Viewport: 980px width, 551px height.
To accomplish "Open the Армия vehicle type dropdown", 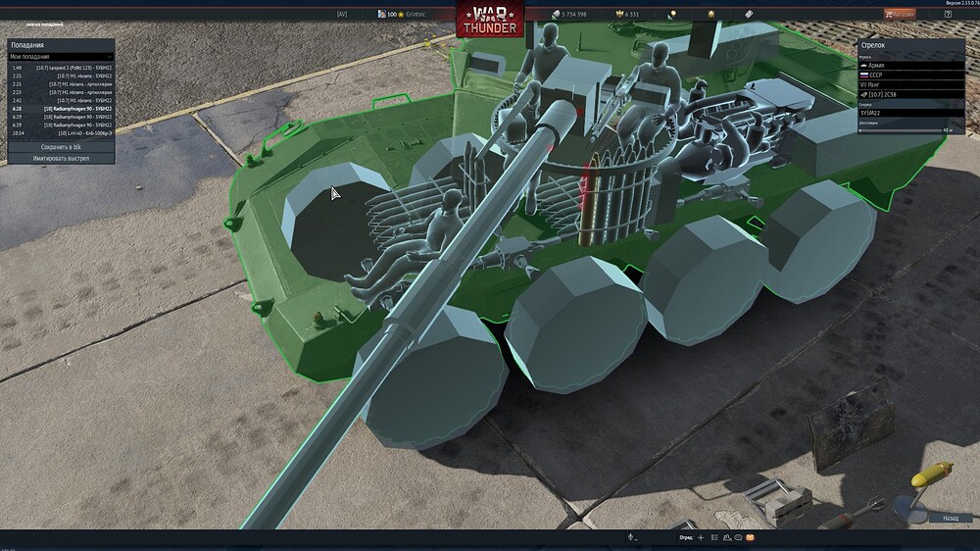I will [910, 66].
